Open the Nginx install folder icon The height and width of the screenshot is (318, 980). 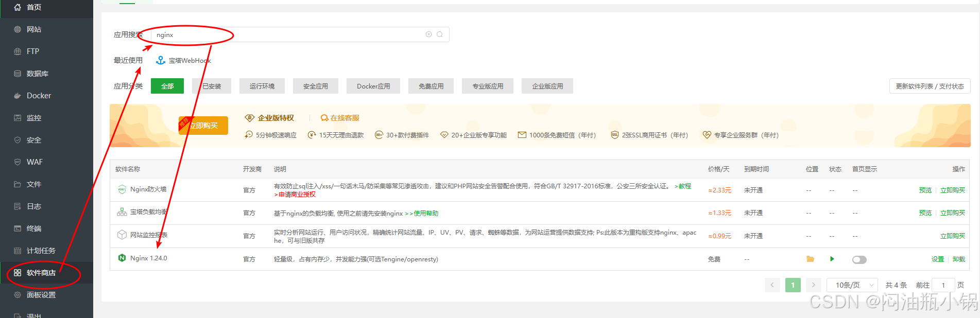pyautogui.click(x=810, y=259)
